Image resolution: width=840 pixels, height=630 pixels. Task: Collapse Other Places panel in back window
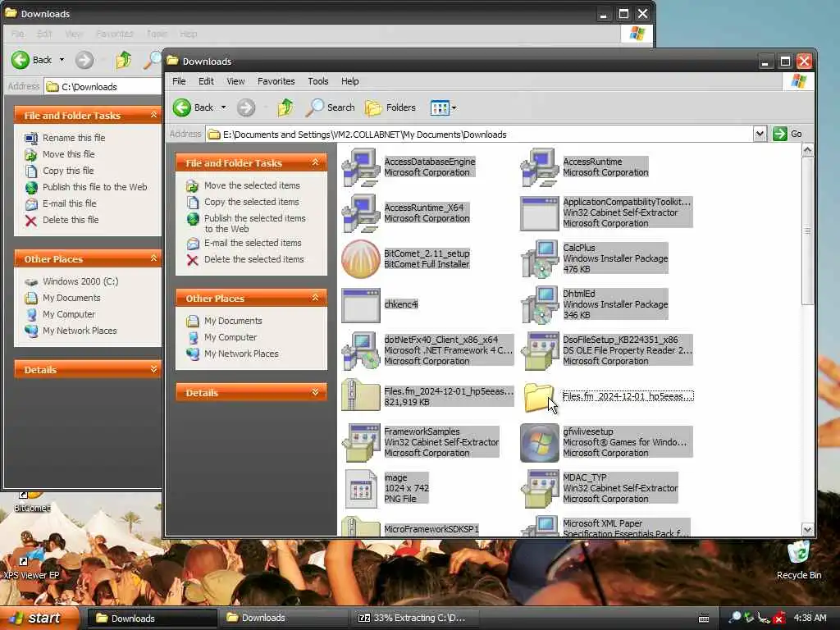[x=153, y=258]
